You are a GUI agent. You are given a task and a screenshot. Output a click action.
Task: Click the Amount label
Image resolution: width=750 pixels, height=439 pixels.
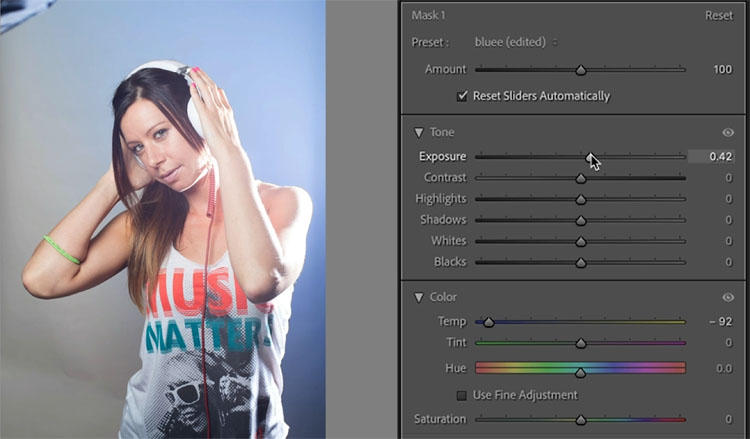coord(445,69)
